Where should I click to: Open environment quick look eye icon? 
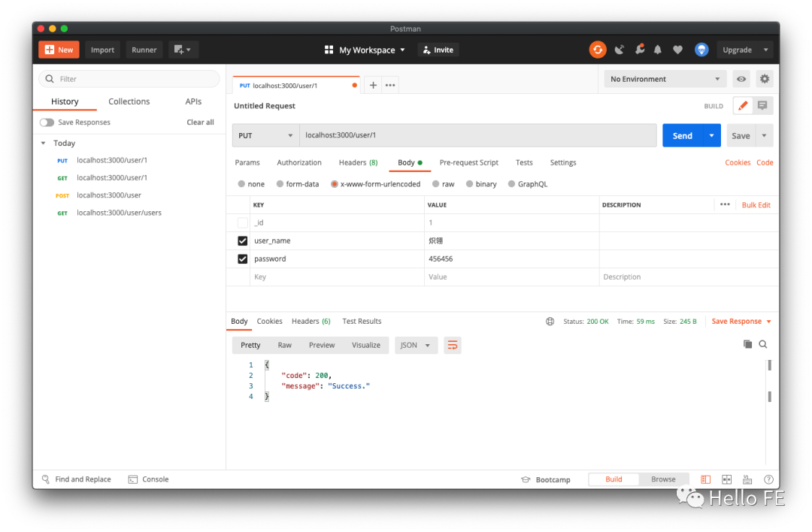tap(741, 79)
